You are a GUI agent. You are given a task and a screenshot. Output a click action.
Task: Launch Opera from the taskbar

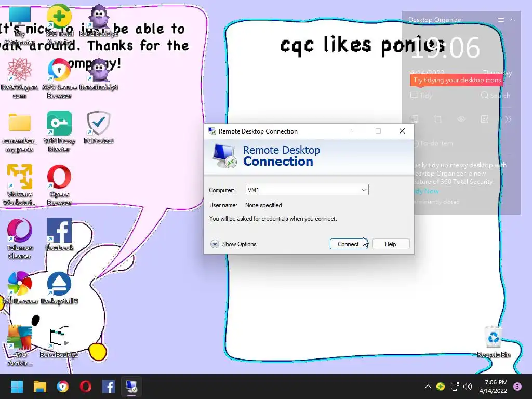(86, 387)
